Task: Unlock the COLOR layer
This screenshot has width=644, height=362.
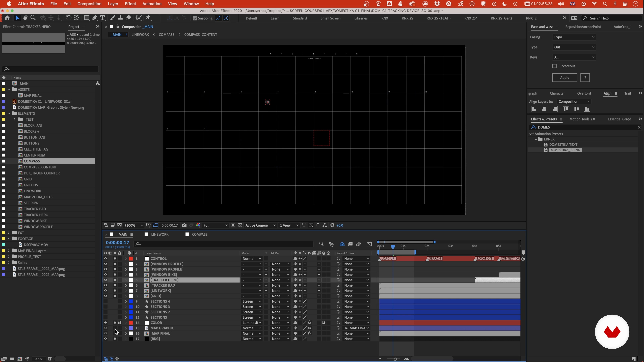Action: (120, 323)
